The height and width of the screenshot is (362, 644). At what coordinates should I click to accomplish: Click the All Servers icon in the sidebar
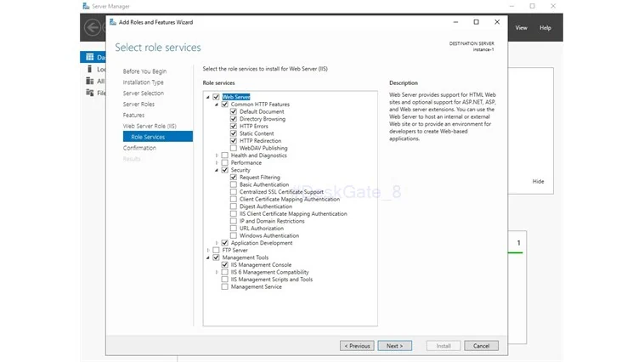(89, 81)
